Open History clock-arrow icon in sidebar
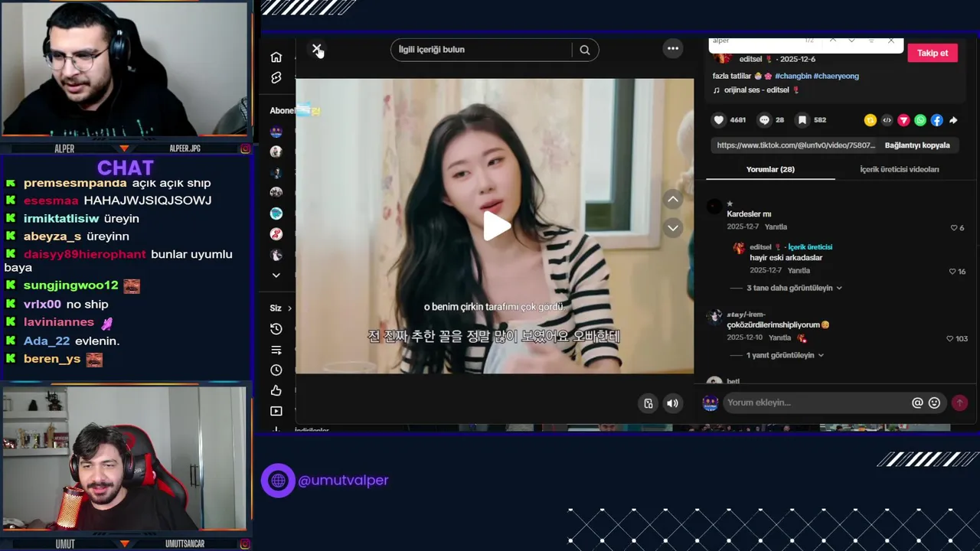The height and width of the screenshot is (551, 980). 276,329
